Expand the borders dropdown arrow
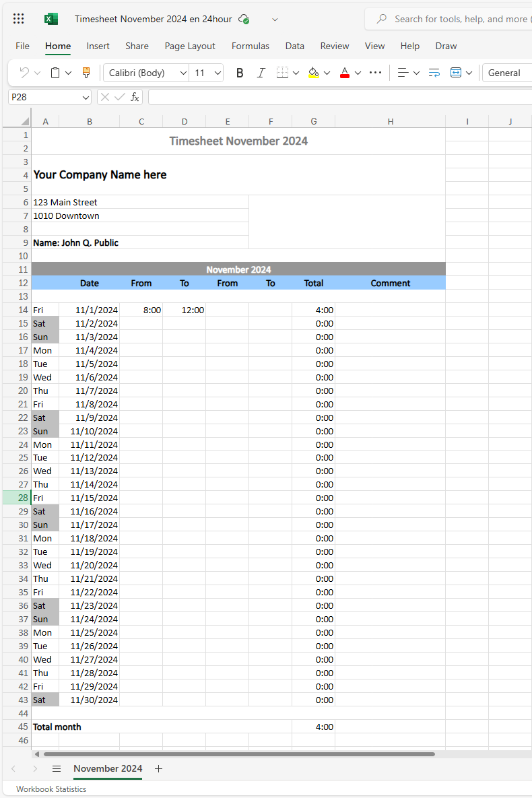Screen dimensions: 532x798 point(296,73)
